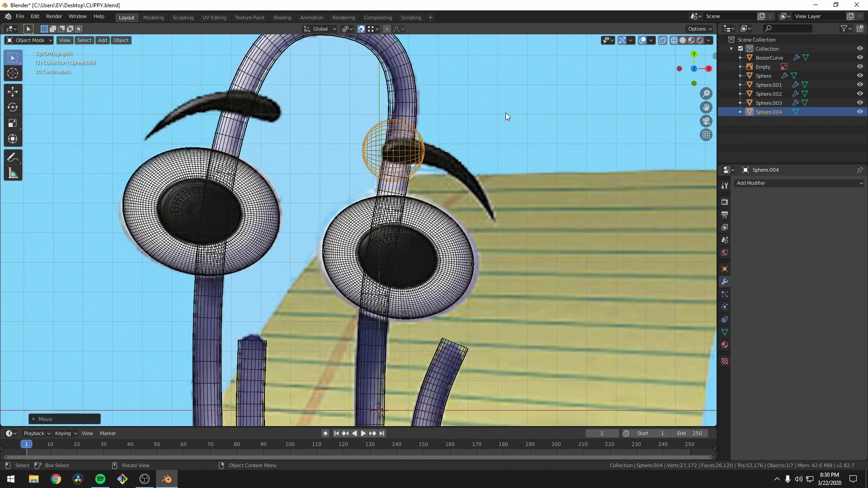Click the Options button in viewport header
868x488 pixels.
click(x=699, y=28)
